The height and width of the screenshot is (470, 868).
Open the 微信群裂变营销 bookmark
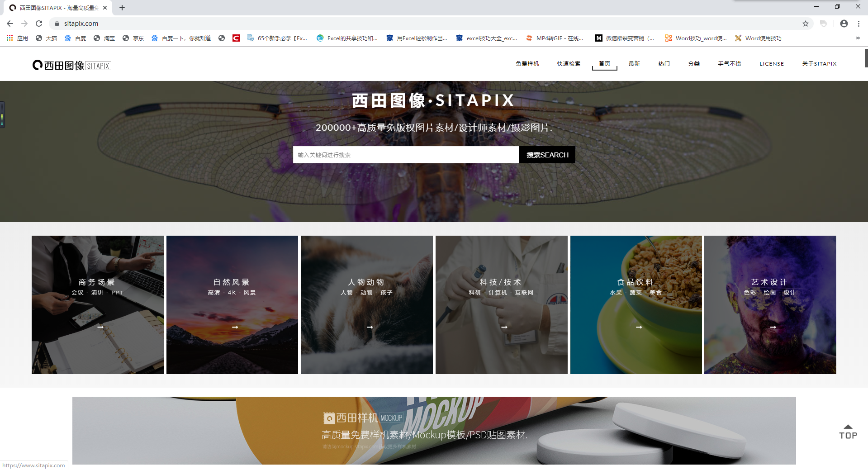(x=625, y=38)
